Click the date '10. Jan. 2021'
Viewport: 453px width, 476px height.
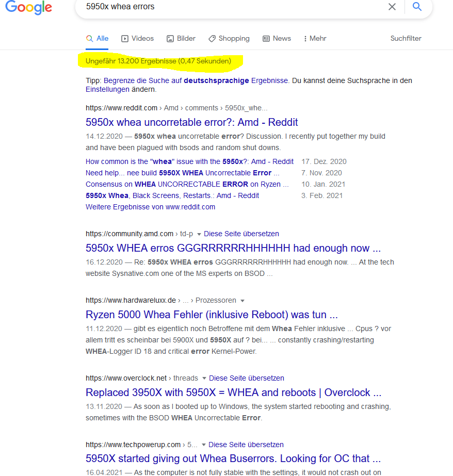pyautogui.click(x=323, y=184)
